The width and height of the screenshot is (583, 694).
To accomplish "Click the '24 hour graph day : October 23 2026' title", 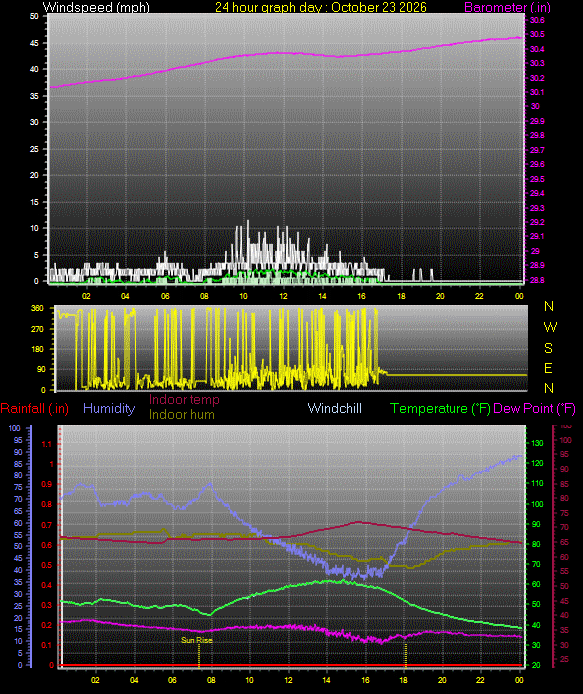I will coord(321,7).
